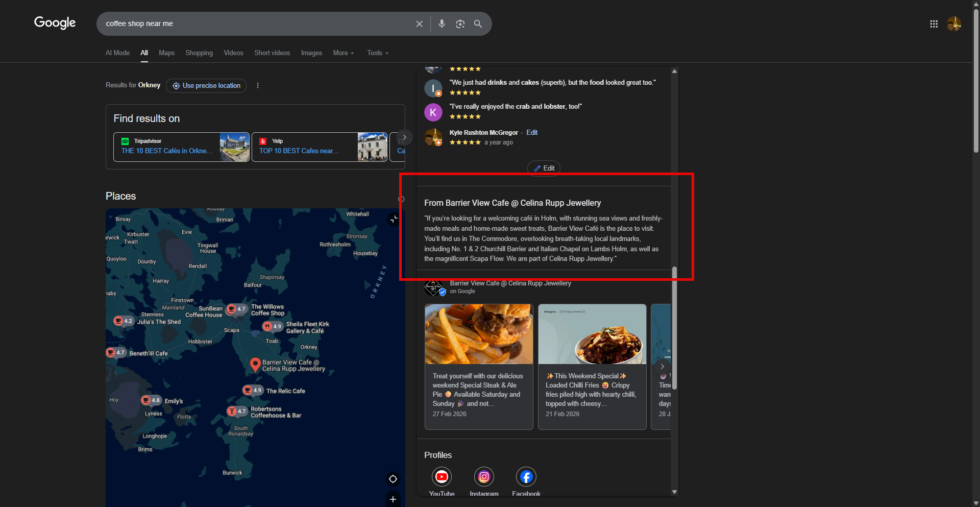
Task: Select The Relic Cafe marker
Action: (253, 391)
